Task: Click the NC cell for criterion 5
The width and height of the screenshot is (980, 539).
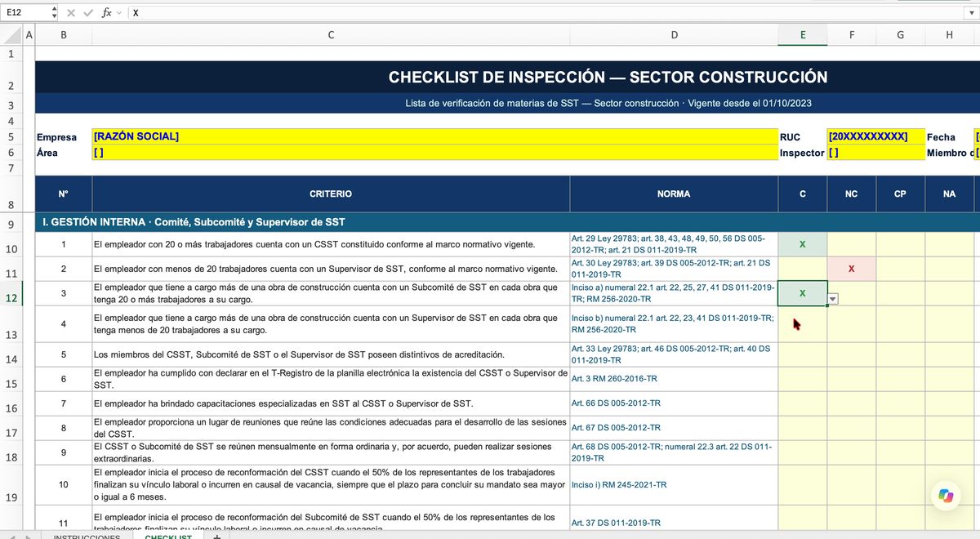Action: (x=852, y=354)
